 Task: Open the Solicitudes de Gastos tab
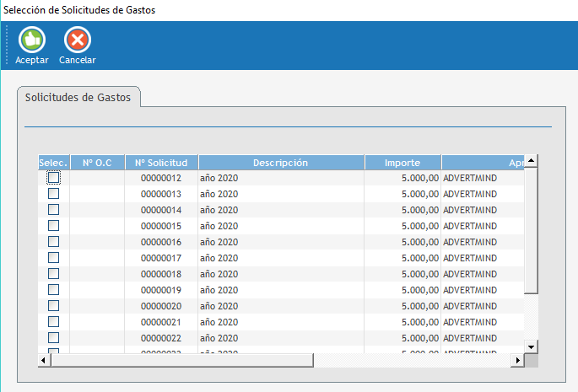tap(78, 97)
